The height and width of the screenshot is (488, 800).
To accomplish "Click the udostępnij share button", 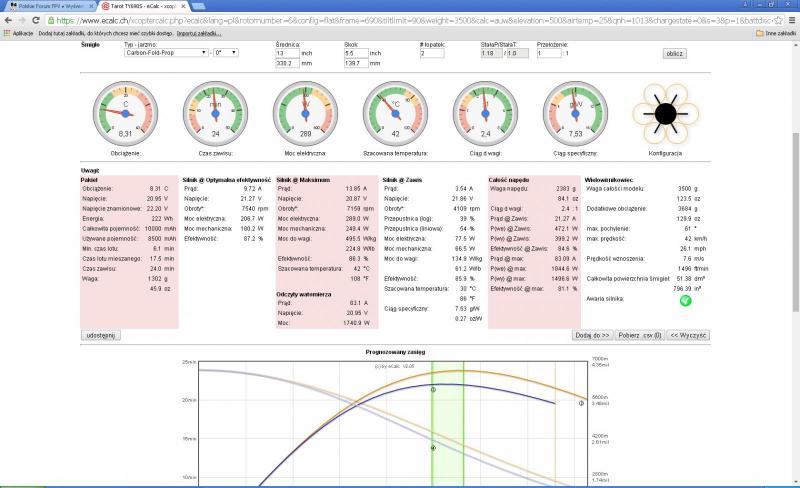I will coord(101,334).
